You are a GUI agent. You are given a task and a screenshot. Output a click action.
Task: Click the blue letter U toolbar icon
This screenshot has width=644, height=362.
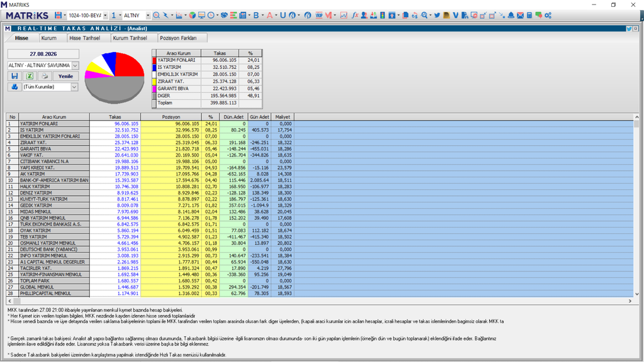point(282,15)
